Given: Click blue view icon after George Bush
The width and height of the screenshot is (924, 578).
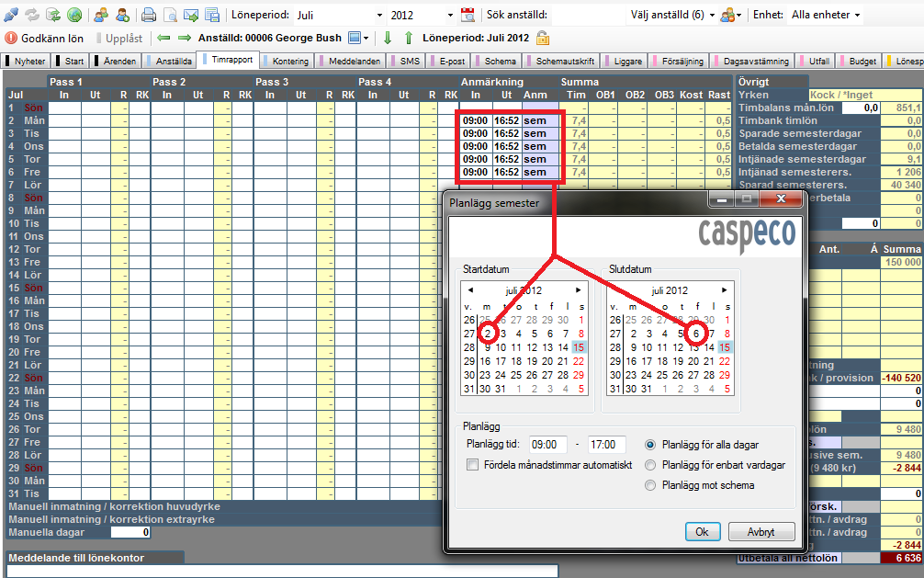Looking at the screenshot, I should pos(355,39).
